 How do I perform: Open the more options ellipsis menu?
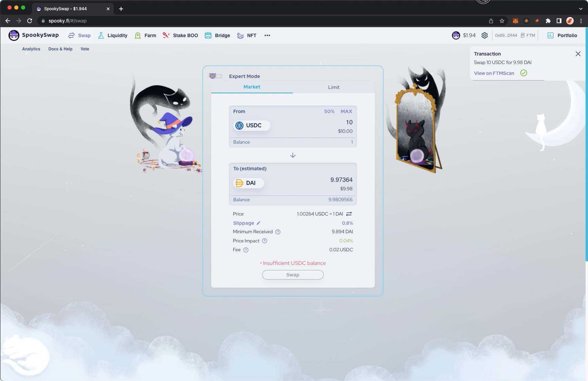pyautogui.click(x=267, y=35)
